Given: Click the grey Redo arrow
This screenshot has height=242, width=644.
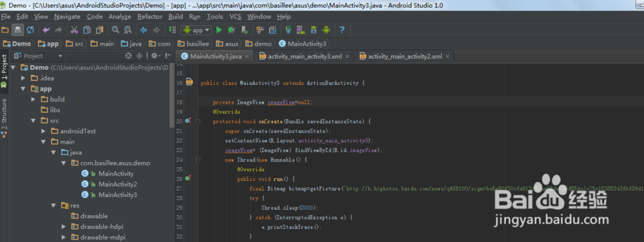Looking at the screenshot, I should pos(59,30).
